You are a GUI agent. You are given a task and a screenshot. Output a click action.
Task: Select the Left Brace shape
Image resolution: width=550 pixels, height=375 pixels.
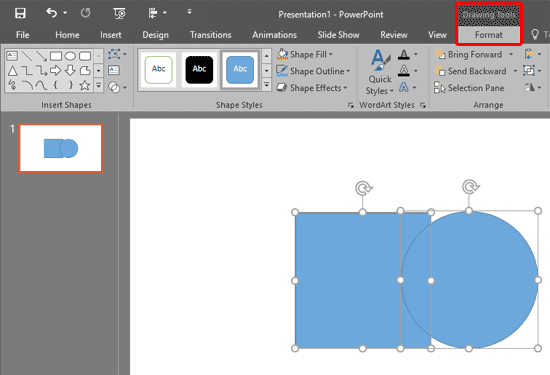point(55,85)
